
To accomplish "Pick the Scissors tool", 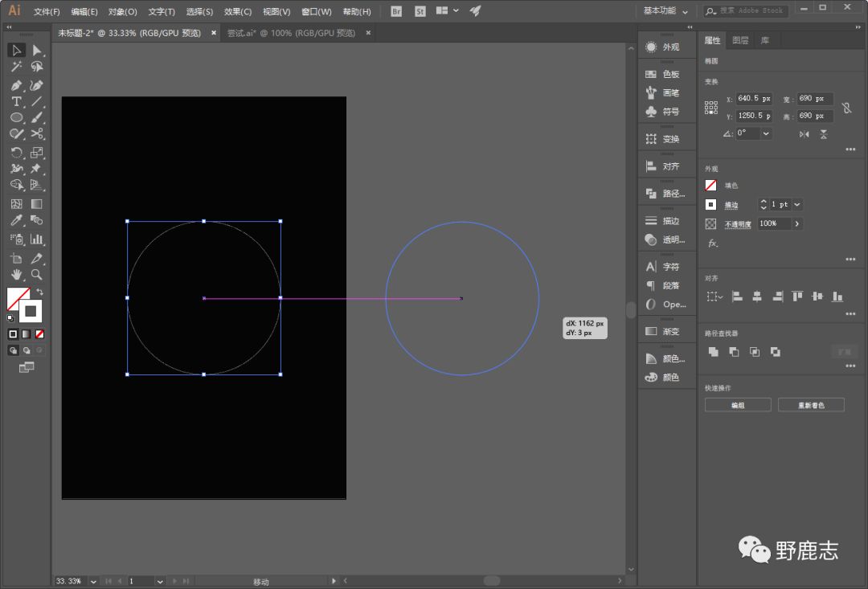I will coord(36,133).
